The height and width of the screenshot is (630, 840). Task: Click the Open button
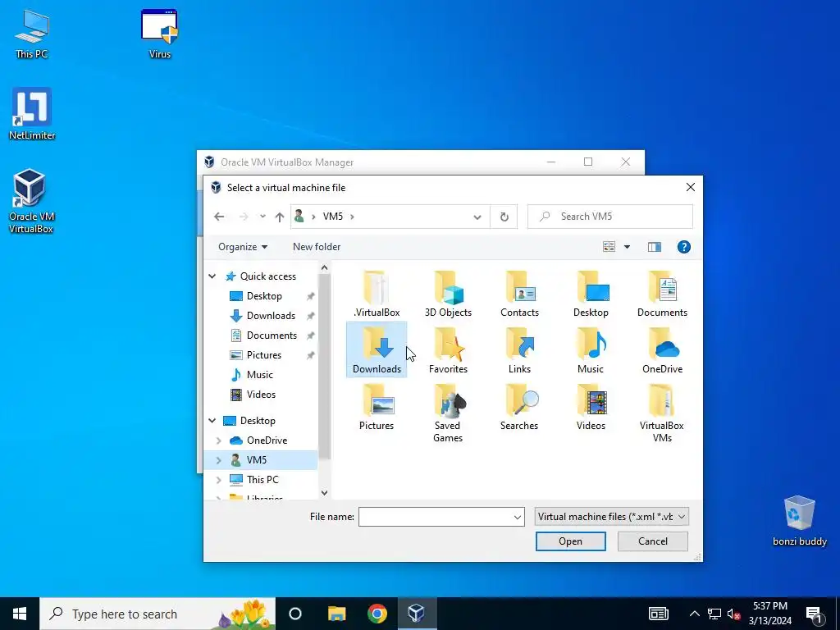pos(571,541)
